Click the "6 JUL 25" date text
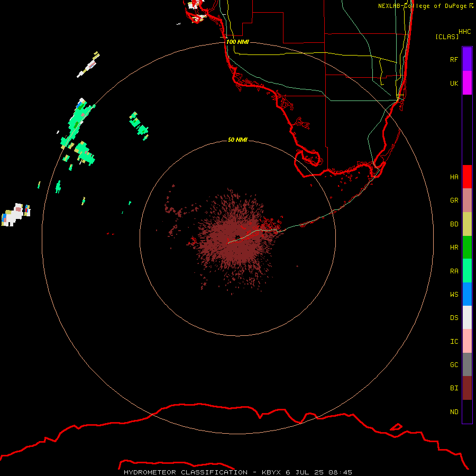The height and width of the screenshot is (476, 476). coord(305,472)
